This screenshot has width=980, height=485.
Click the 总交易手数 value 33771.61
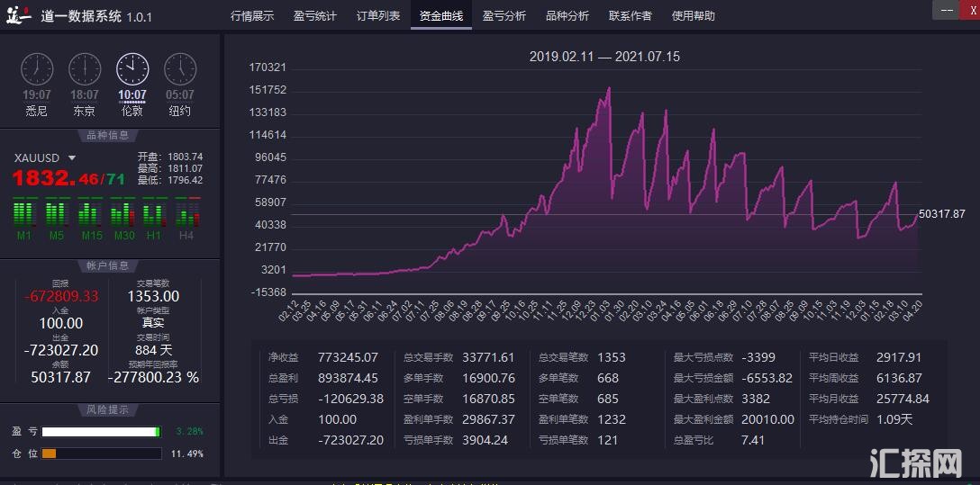click(489, 357)
